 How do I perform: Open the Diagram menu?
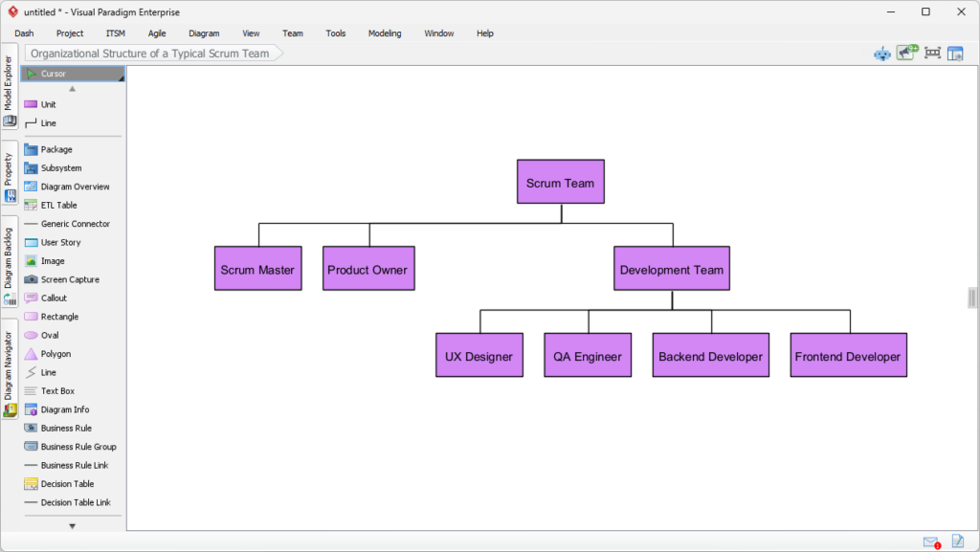(x=204, y=33)
